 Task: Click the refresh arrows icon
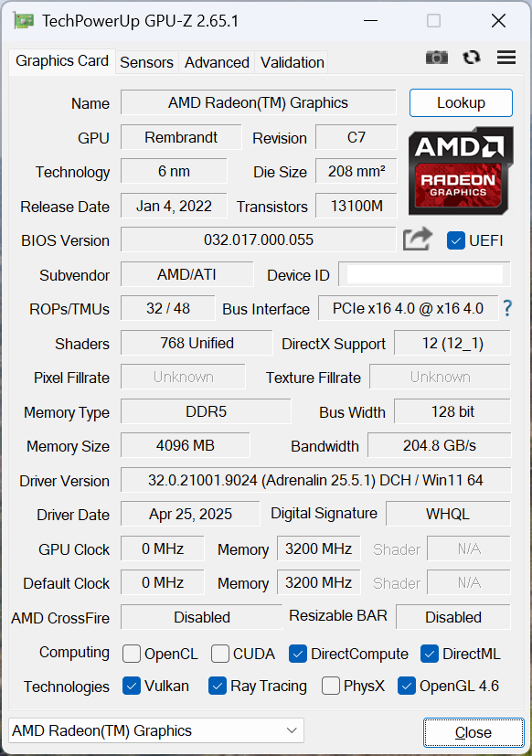click(472, 58)
